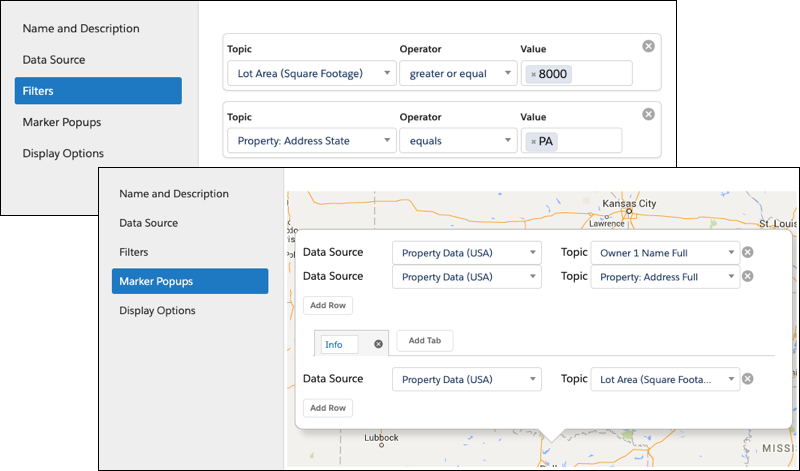Viewport: 800px width, 471px height.
Task: Delete the PA value token
Action: (534, 142)
